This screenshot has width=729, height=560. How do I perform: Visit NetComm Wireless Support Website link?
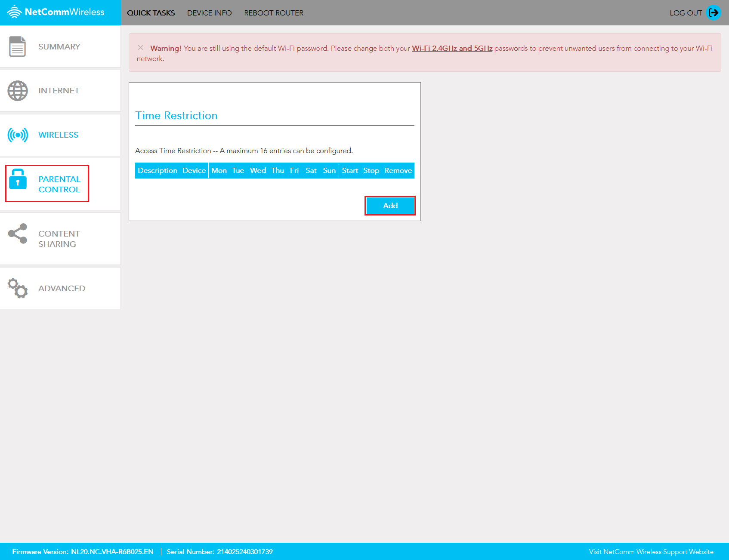click(x=651, y=551)
